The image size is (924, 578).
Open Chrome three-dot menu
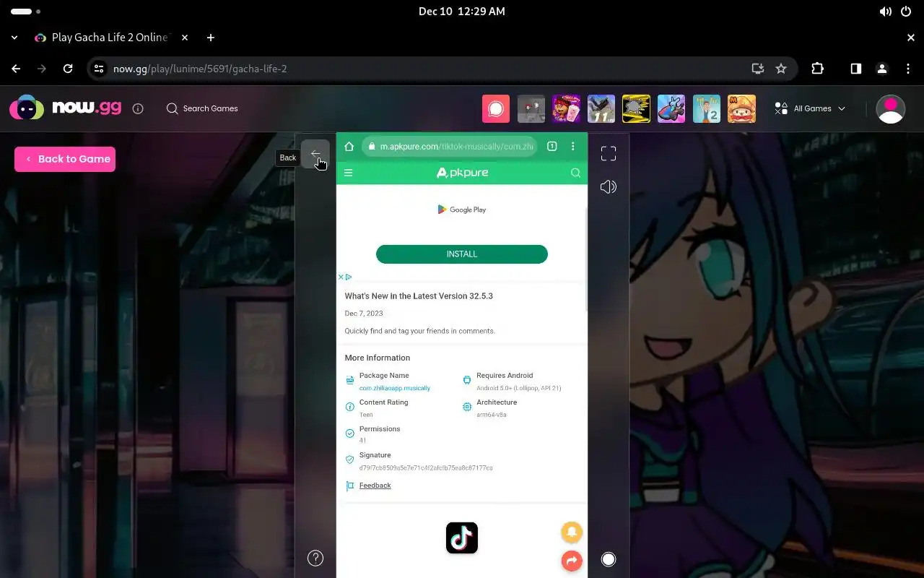coord(908,69)
